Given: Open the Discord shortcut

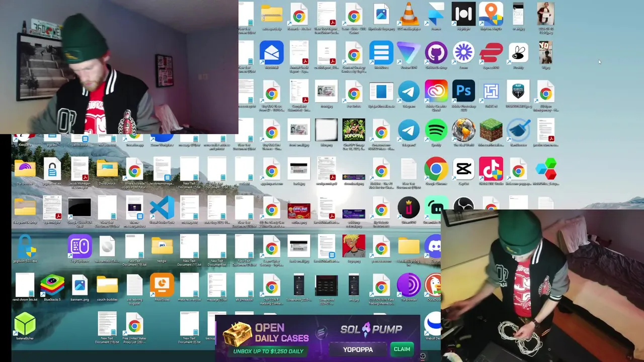Looking at the screenshot, I should click(434, 247).
